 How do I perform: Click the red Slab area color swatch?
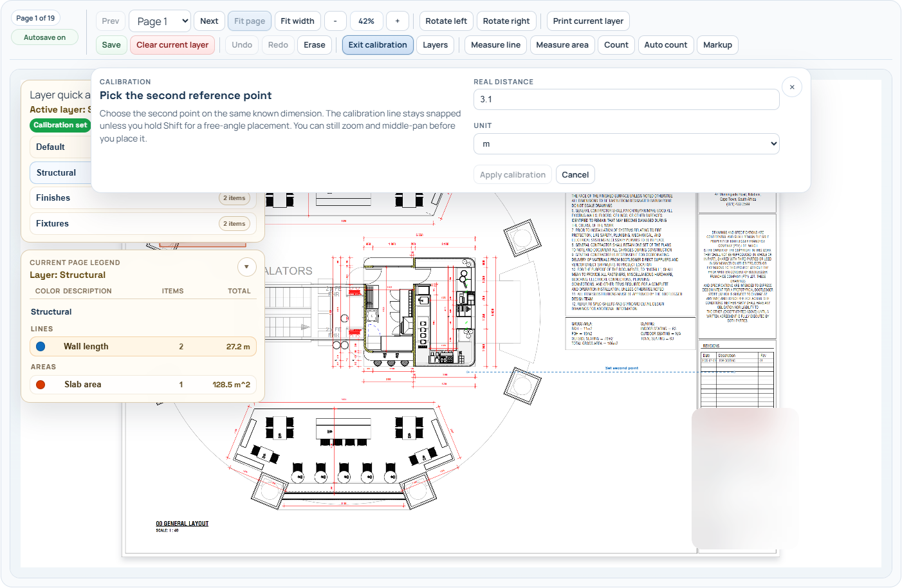41,385
